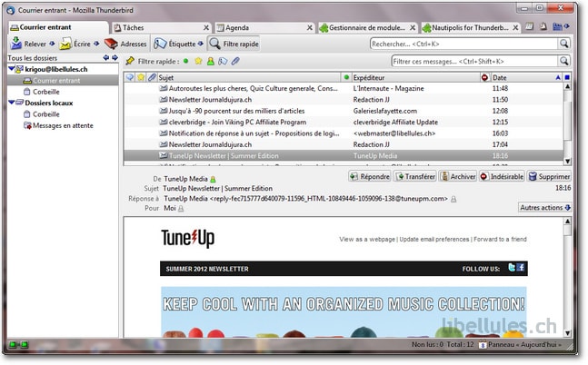Toggle the starred quick filter
The width and height of the screenshot is (588, 365).
tap(198, 61)
